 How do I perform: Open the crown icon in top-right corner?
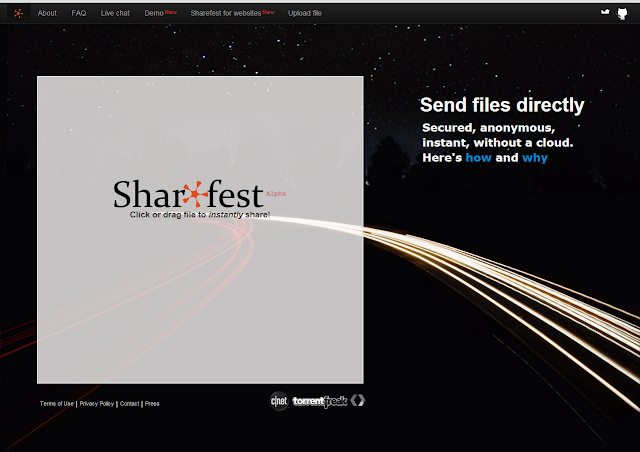pyautogui.click(x=605, y=12)
